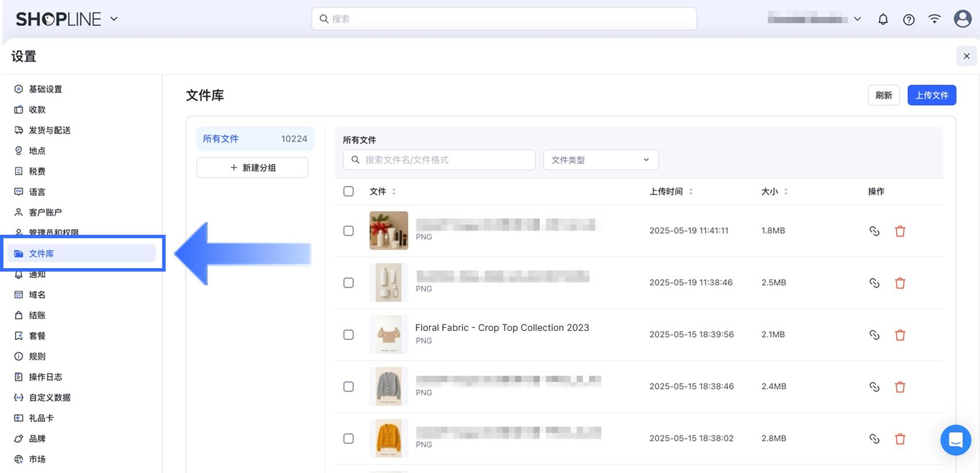Check the Floral Fabric file checkbox
The width and height of the screenshot is (980, 473).
click(349, 334)
